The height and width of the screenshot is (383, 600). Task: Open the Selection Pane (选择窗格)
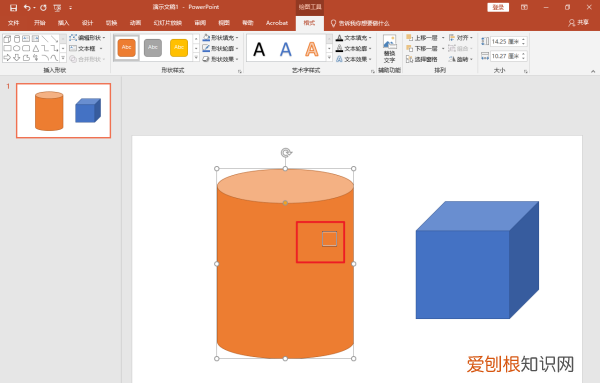pyautogui.click(x=422, y=59)
